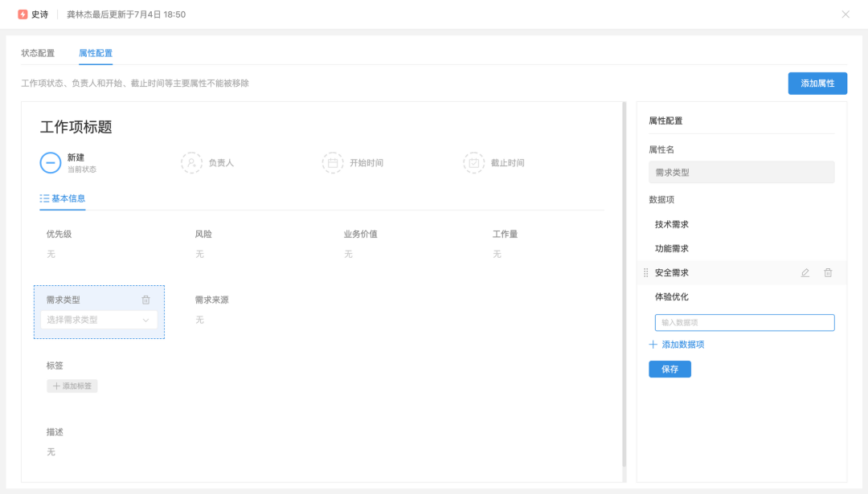
Task: Switch to the 状态配置 tab
Action: (38, 53)
